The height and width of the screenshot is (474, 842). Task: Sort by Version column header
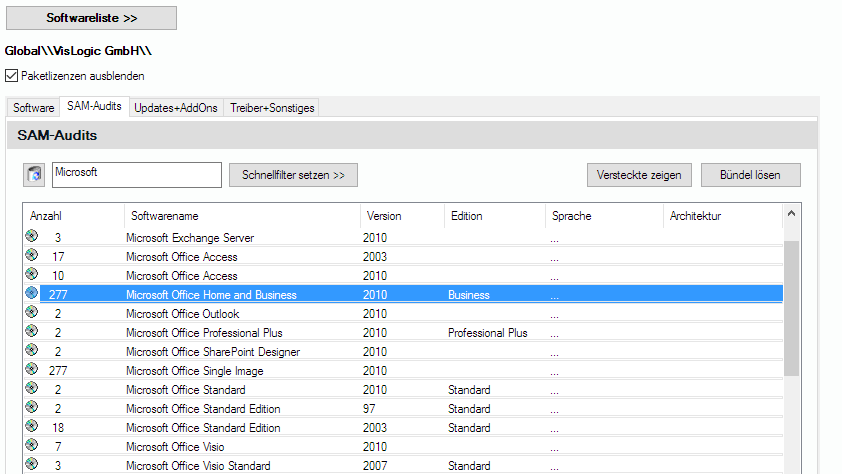coord(402,216)
